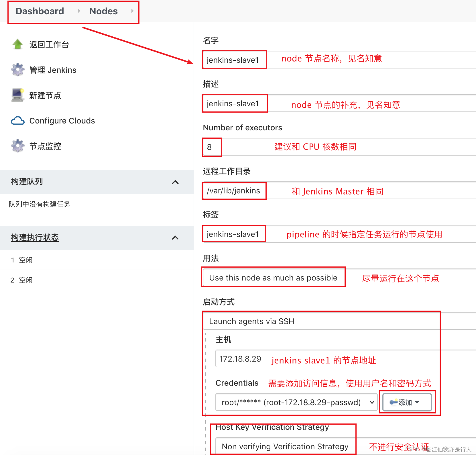Open the Host Key Verification Strategy dropdown

[x=345, y=446]
